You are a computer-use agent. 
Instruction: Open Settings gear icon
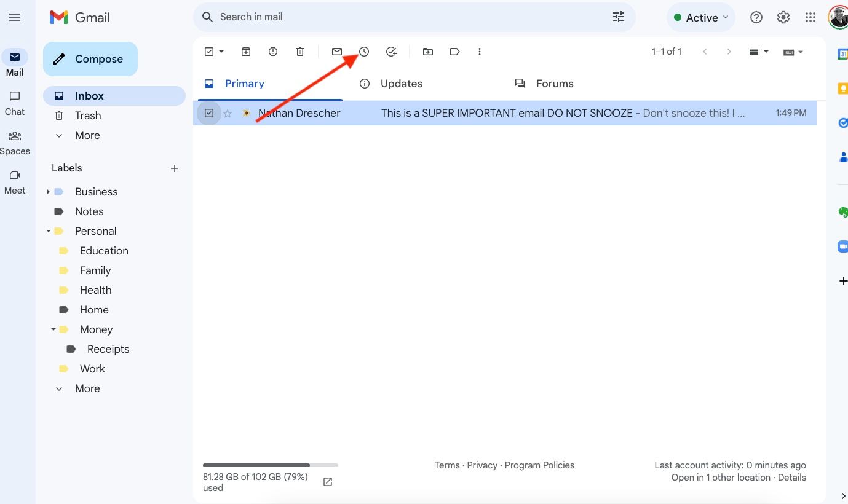click(783, 17)
